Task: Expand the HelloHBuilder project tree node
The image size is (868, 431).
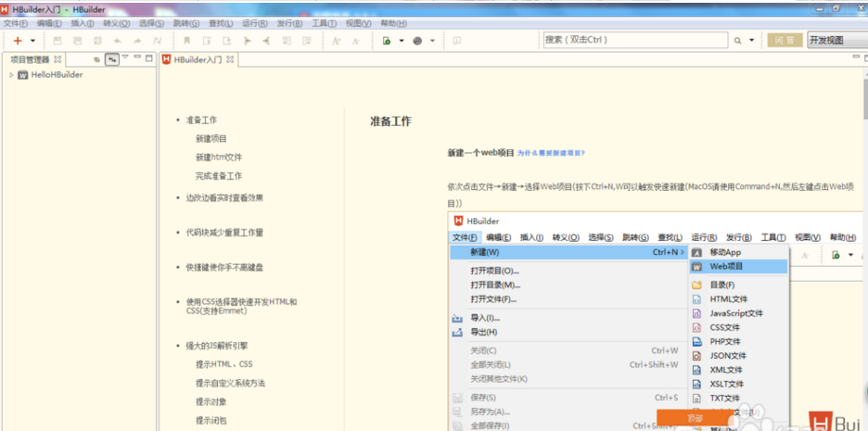Action: tap(11, 75)
